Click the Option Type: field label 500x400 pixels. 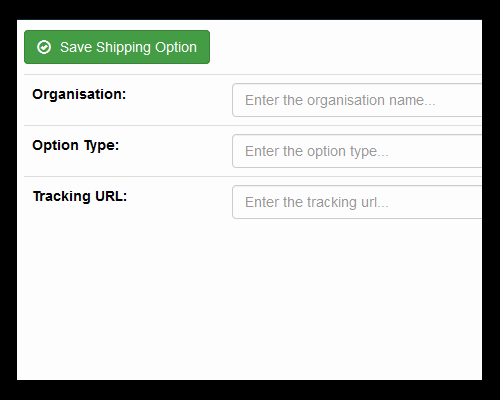(x=76, y=146)
